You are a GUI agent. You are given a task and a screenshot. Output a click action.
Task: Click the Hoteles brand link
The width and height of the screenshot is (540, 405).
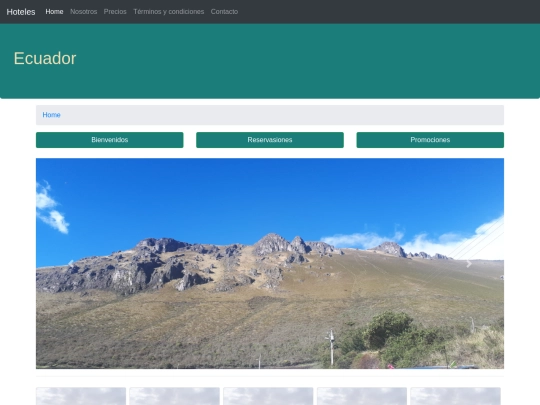coord(21,12)
